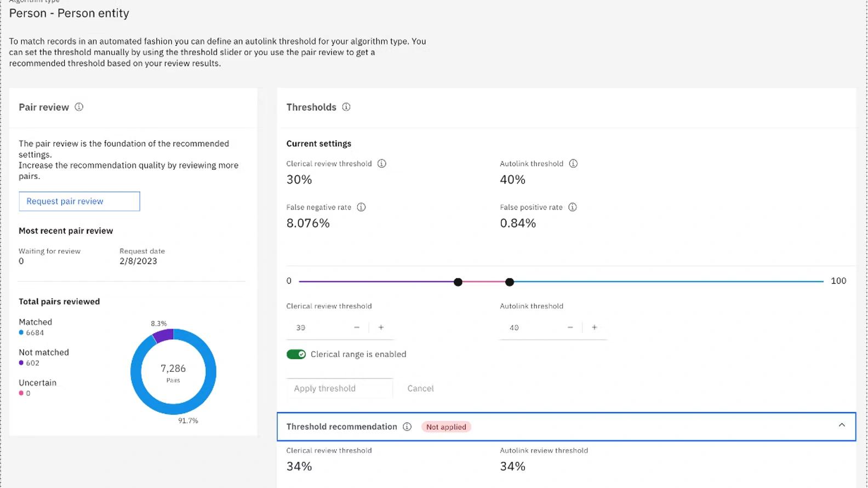Increase Clerical review threshold with plus icon

[381, 328]
